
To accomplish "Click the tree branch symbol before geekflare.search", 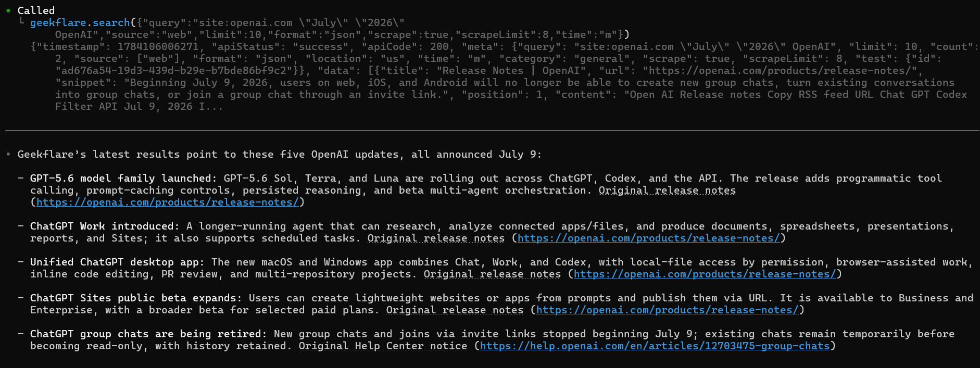I will 21,21.
